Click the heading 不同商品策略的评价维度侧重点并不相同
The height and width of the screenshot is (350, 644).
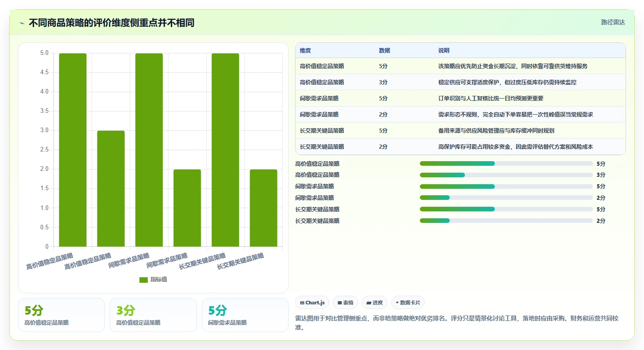(111, 23)
